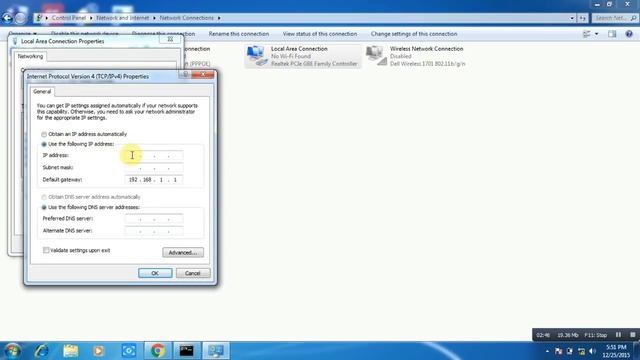Expand the Control Panel breadcrumb arrow

click(x=91, y=18)
